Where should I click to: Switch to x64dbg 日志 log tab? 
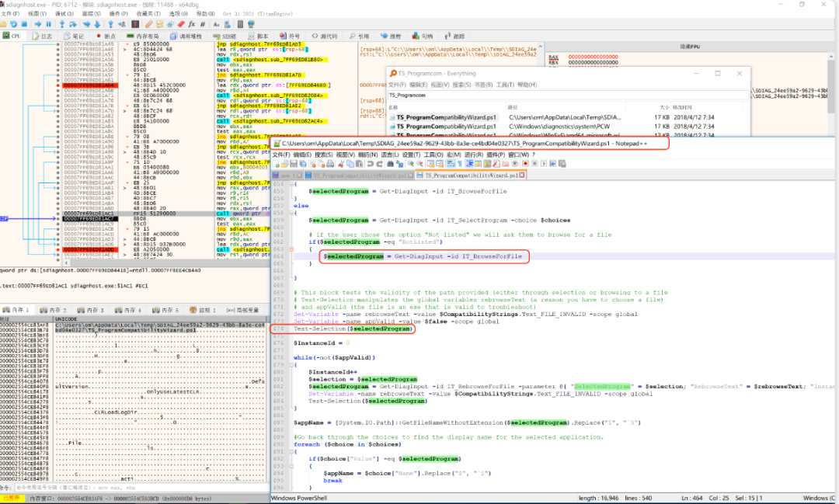point(42,36)
